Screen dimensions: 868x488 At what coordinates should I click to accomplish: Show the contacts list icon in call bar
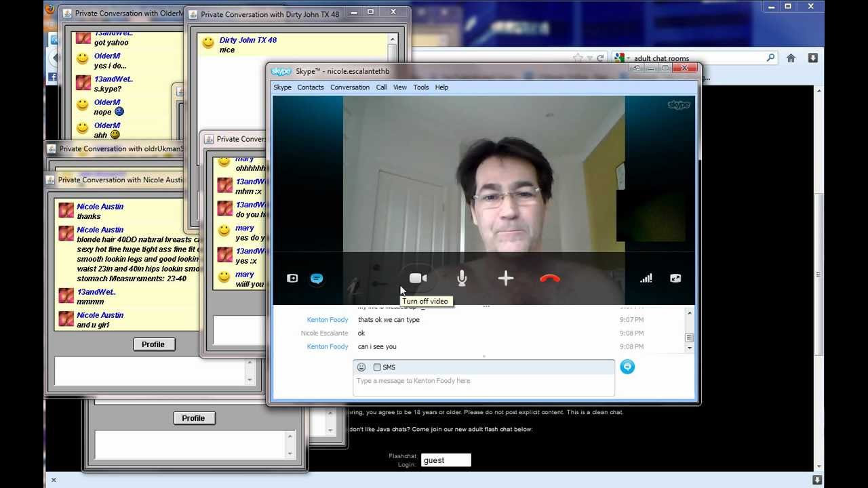[292, 279]
